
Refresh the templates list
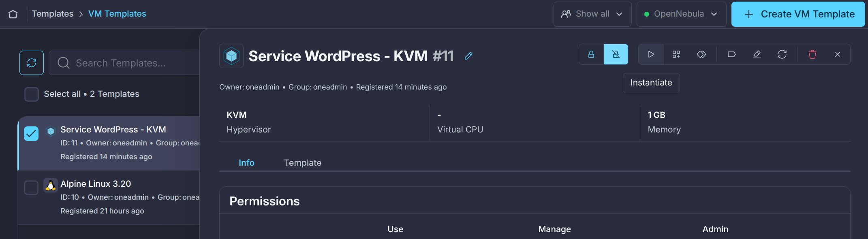pyautogui.click(x=32, y=63)
